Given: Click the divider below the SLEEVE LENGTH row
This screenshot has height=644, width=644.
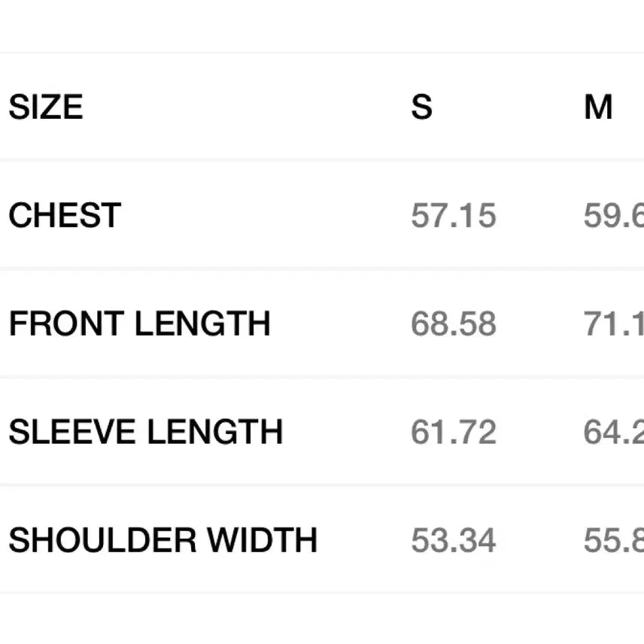Looking at the screenshot, I should tap(322, 485).
